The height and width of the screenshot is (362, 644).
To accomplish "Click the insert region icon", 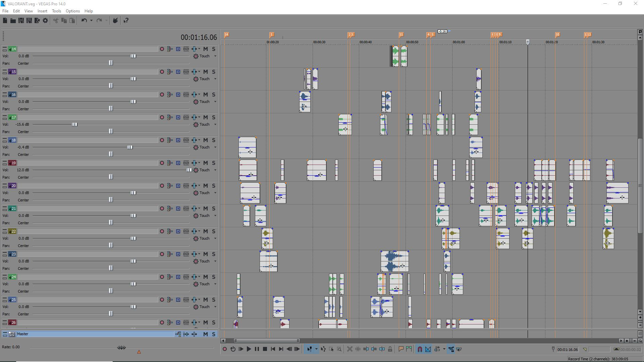I will click(x=409, y=349).
